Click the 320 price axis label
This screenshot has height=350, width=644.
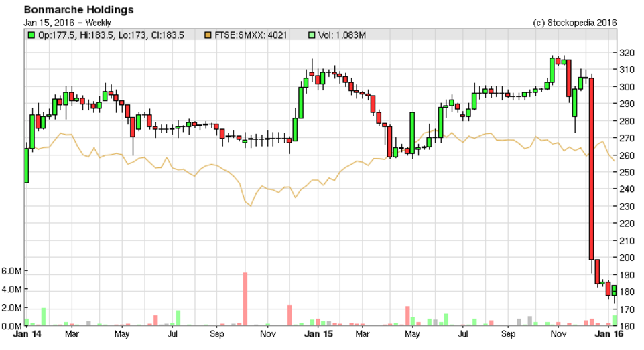pyautogui.click(x=627, y=52)
